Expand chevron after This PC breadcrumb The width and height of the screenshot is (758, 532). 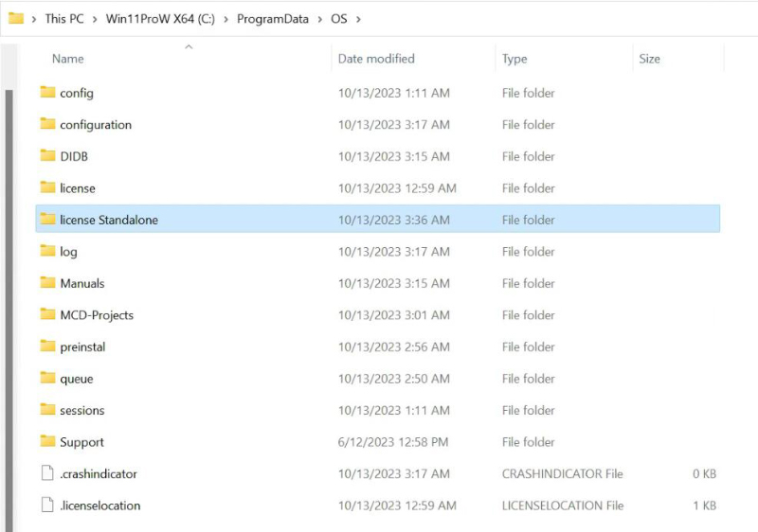[x=95, y=19]
